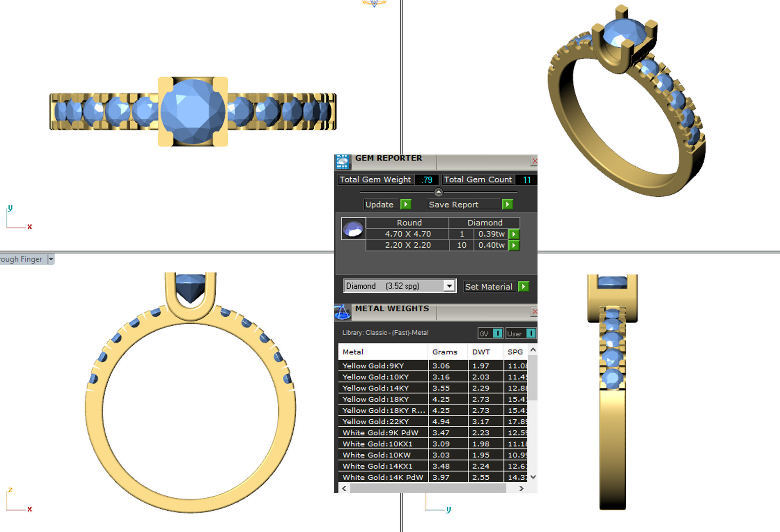
Task: Select the White Gold:9K PdW row
Action: [x=433, y=432]
